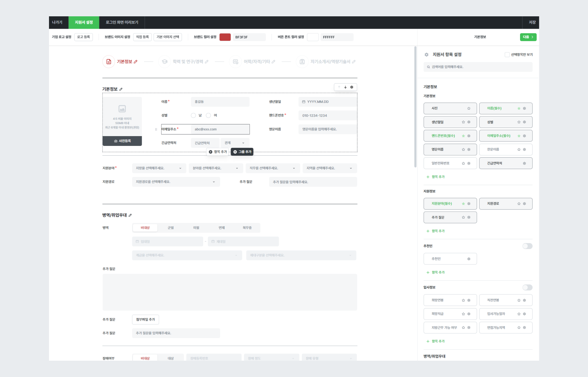Select 대상 for 장애여부
The height and width of the screenshot is (377, 588).
coord(171,358)
